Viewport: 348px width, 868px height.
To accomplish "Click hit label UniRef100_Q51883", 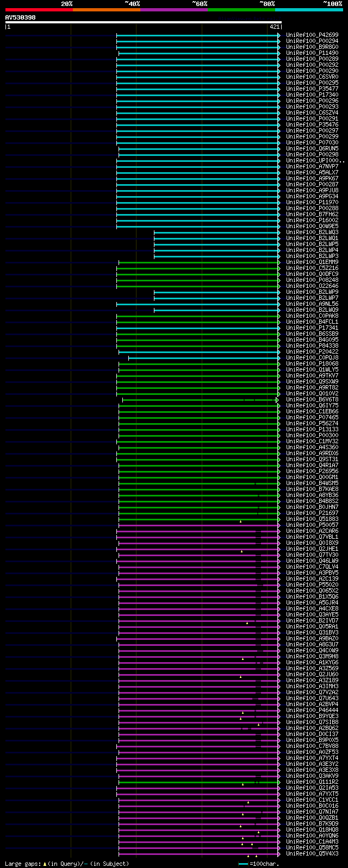I will point(312,519).
